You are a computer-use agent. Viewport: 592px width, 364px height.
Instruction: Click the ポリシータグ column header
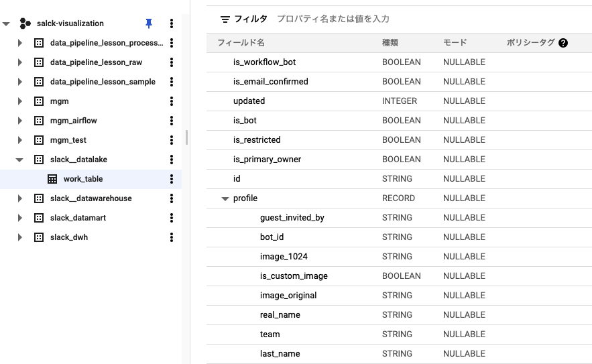point(530,43)
